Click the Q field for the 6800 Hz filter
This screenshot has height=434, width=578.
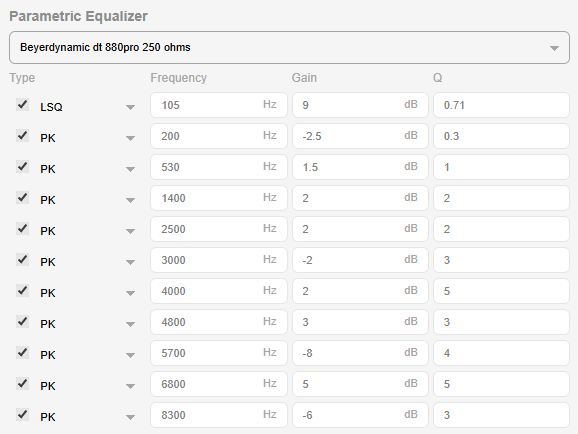click(501, 384)
